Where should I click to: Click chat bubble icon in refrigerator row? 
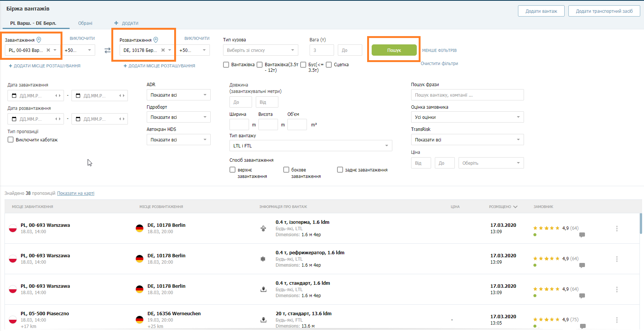click(x=582, y=265)
